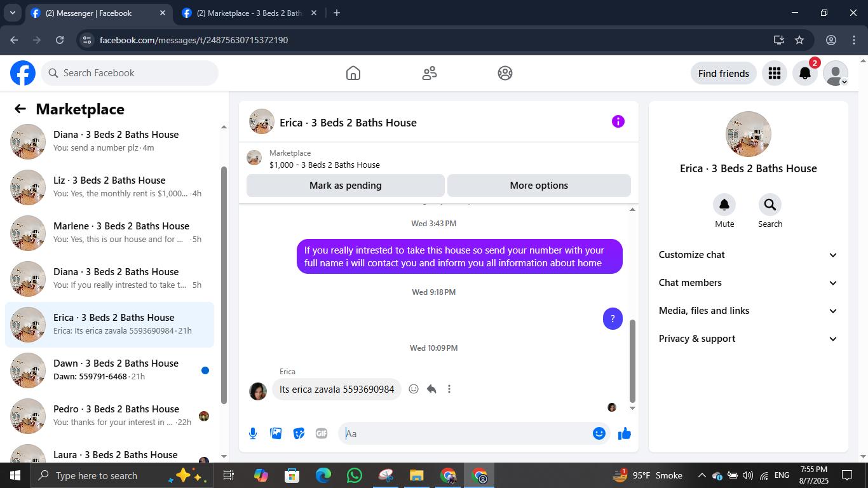Open Microsoft Edge from the taskbar
This screenshot has height=488, width=868.
(x=323, y=475)
